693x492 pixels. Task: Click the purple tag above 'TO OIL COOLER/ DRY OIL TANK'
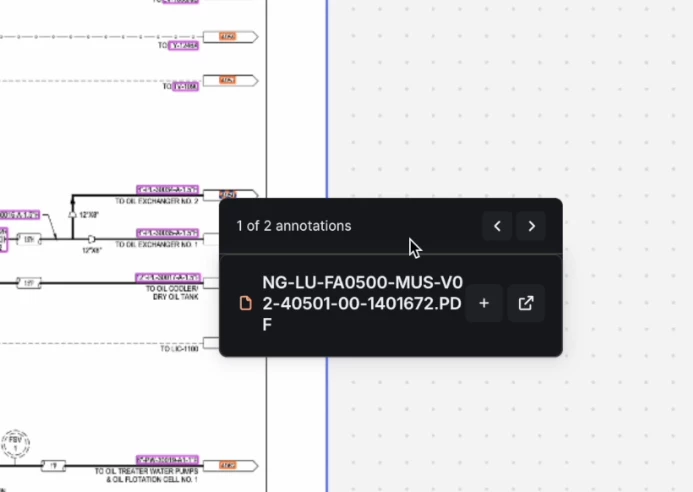click(168, 278)
